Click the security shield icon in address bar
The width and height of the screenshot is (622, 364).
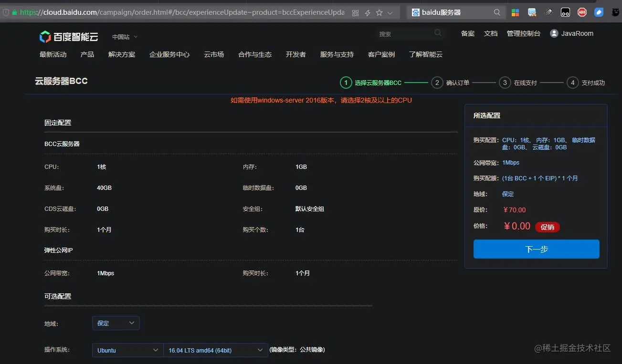(x=5, y=13)
